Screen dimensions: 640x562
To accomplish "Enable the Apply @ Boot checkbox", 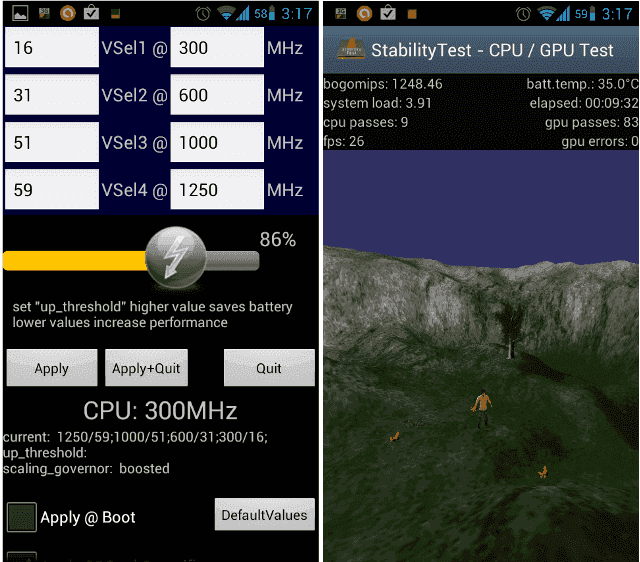I will click(22, 517).
